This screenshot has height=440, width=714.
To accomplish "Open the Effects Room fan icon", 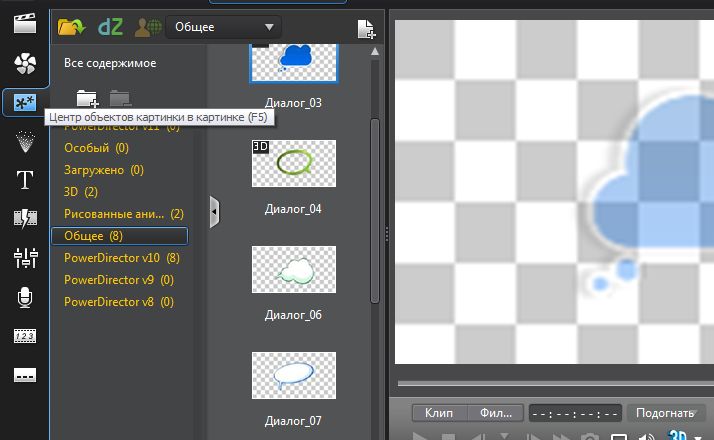I will coord(24,64).
